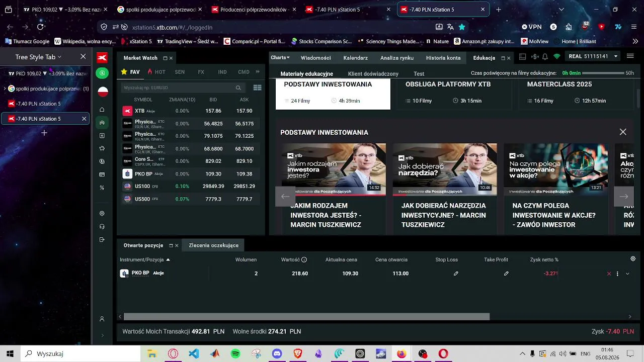
Task: Open Discord from the taskbar
Action: click(277, 354)
